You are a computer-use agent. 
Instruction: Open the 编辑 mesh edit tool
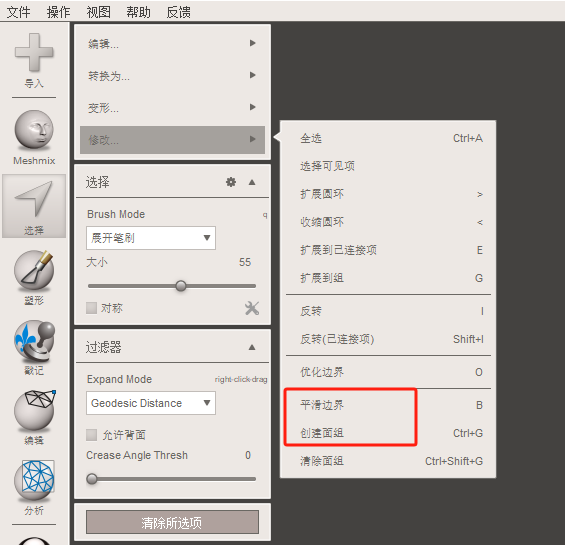[x=35, y=410]
